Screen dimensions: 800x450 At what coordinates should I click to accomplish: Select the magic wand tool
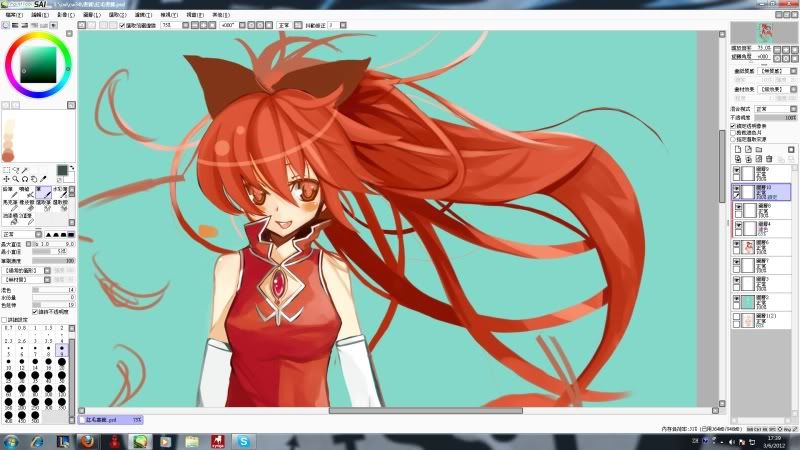(26, 169)
